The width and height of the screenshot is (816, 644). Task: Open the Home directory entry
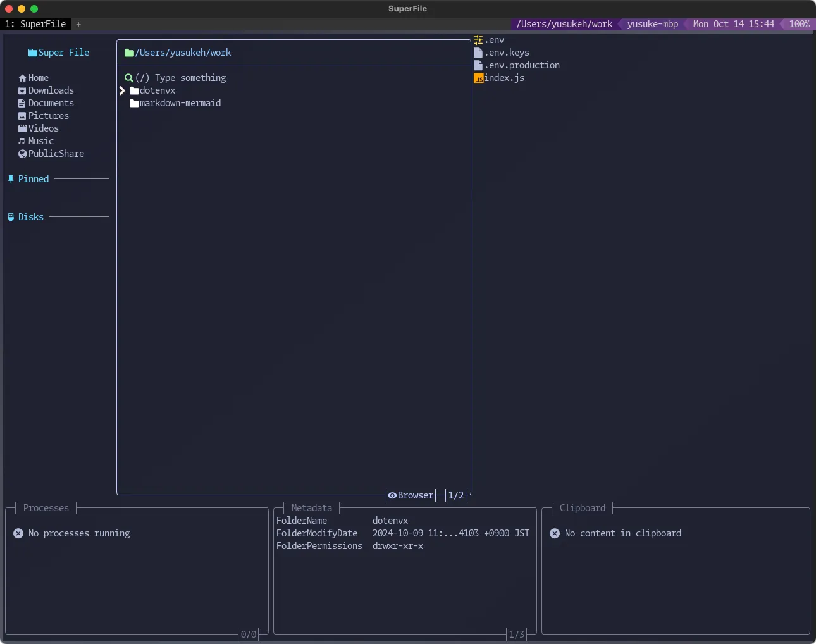39,78
